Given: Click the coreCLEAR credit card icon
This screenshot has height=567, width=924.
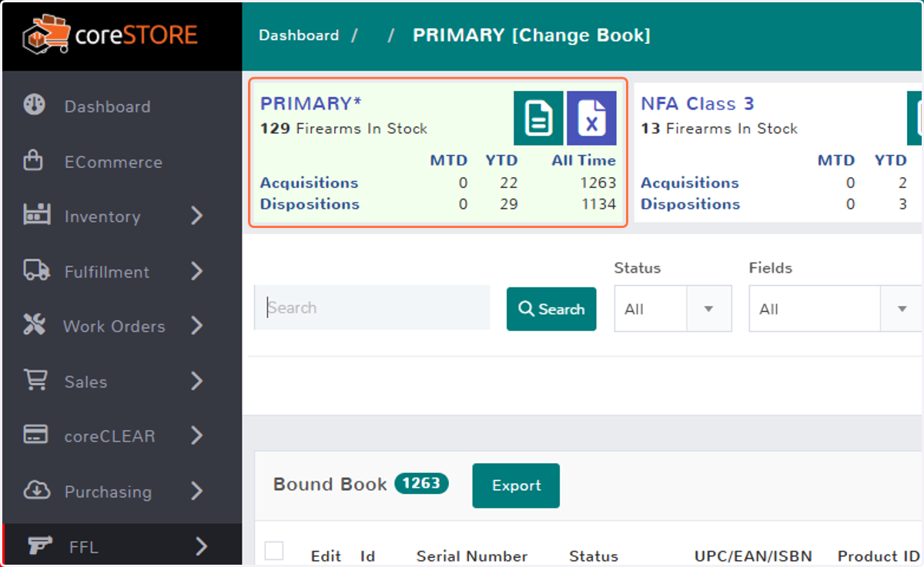Looking at the screenshot, I should tap(36, 434).
